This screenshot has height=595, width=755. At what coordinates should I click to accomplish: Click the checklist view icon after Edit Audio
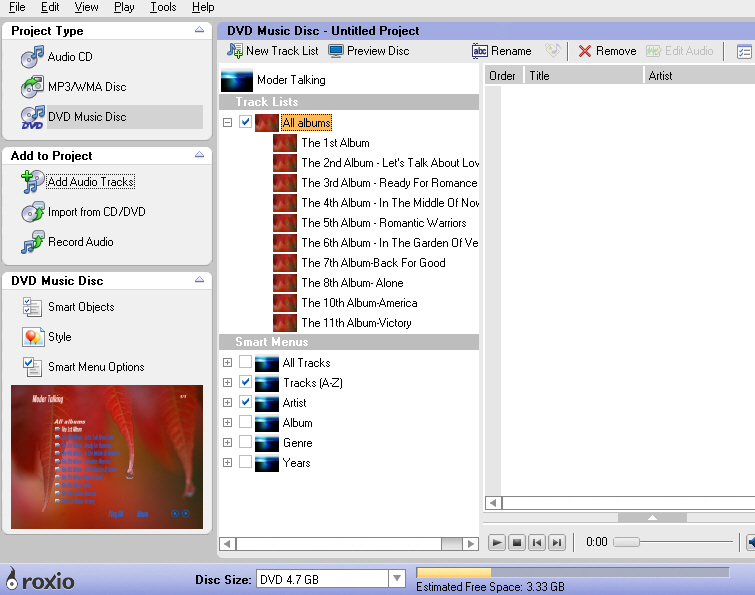(744, 52)
